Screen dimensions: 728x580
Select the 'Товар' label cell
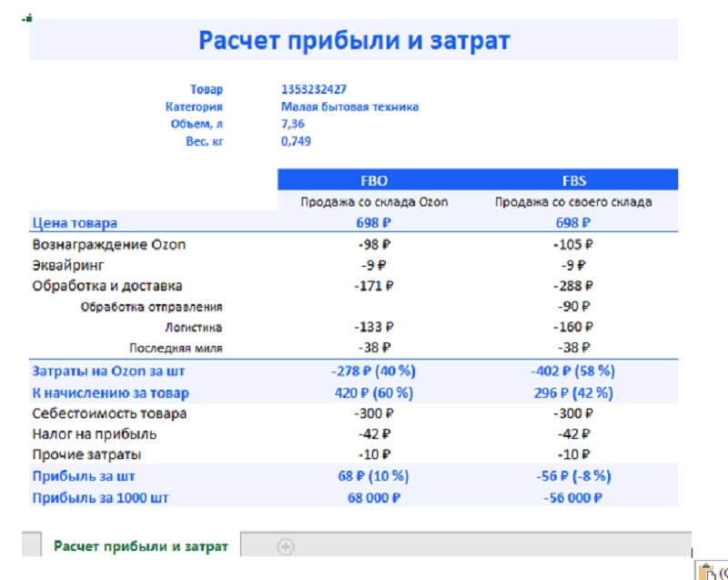(x=207, y=89)
